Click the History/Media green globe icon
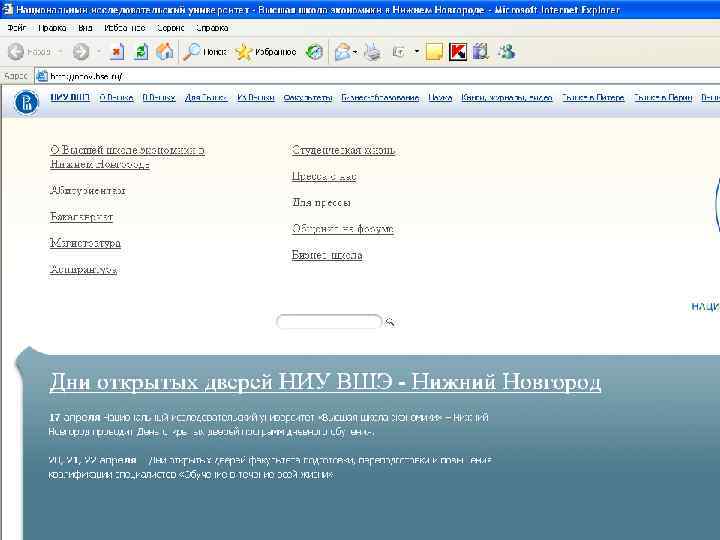This screenshot has width=720, height=540. [x=315, y=52]
